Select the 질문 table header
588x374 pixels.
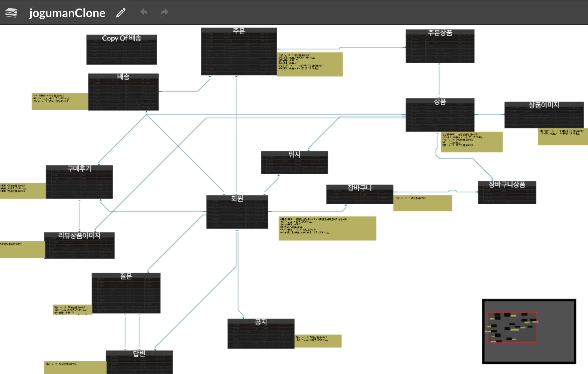(126, 276)
